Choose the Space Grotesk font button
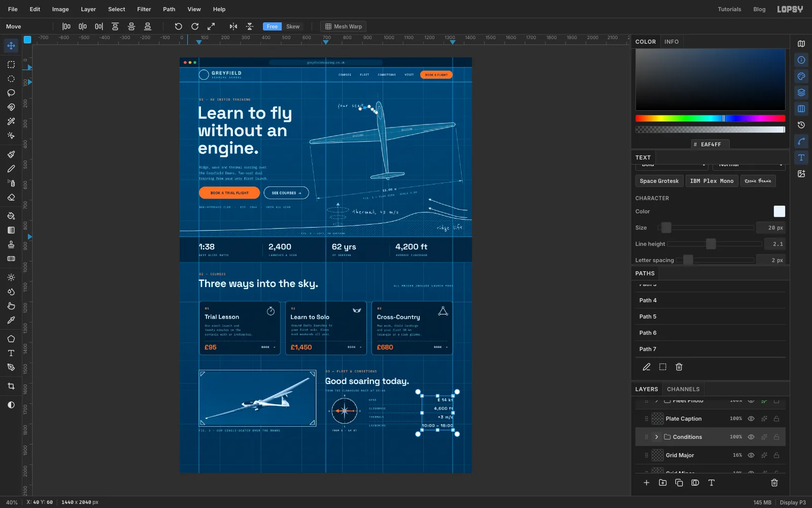This screenshot has height=508, width=812. click(659, 181)
